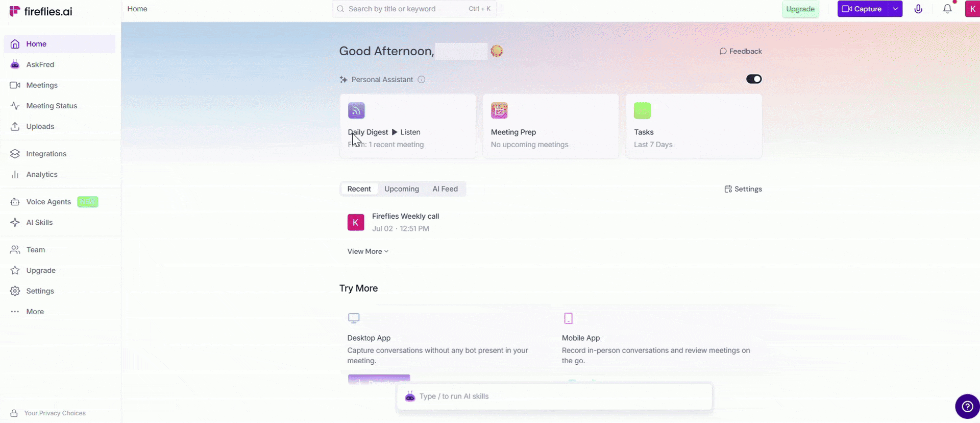
Task: Open the help question mark bubble
Action: 967,407
